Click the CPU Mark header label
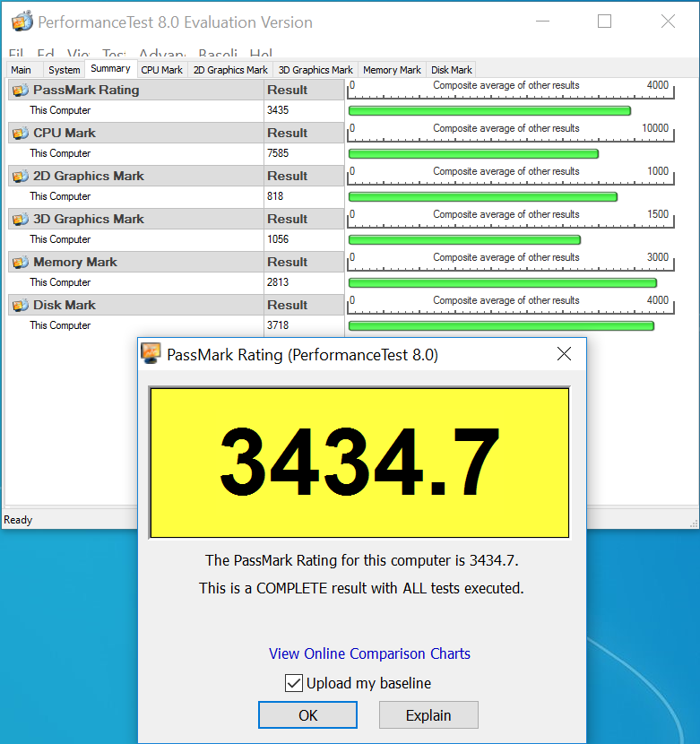This screenshot has height=744, width=700. pyautogui.click(x=65, y=133)
